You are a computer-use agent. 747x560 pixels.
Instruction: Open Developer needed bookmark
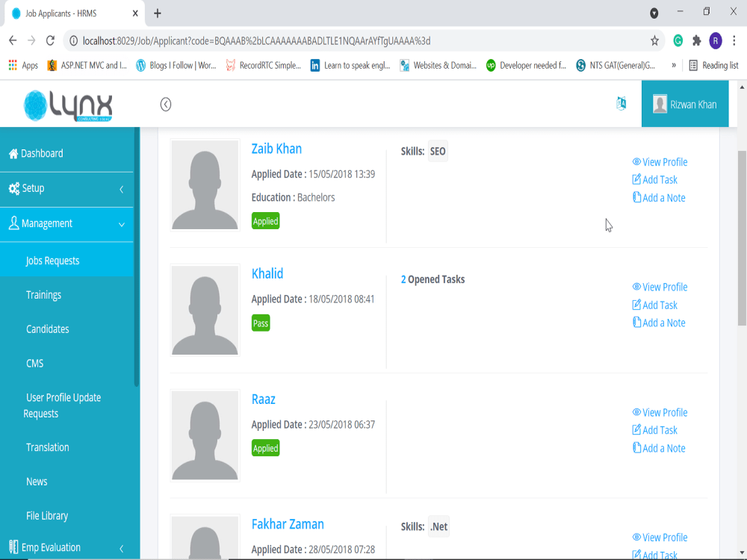(x=526, y=65)
